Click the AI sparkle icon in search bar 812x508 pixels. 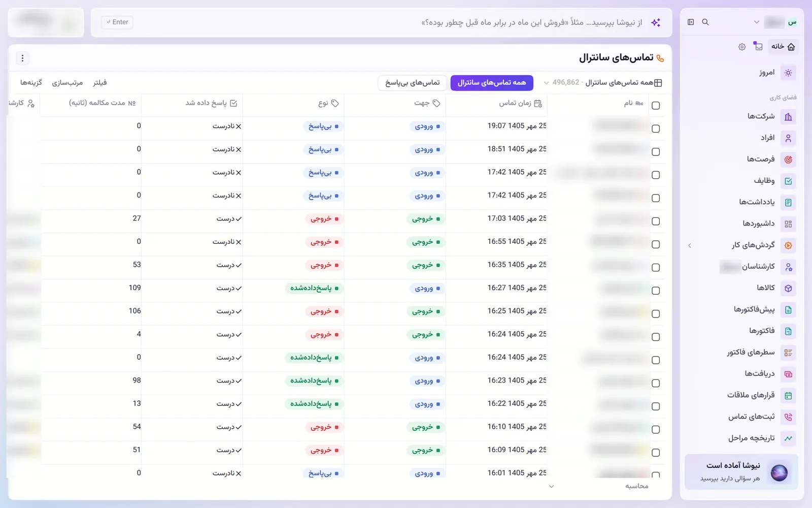click(656, 22)
